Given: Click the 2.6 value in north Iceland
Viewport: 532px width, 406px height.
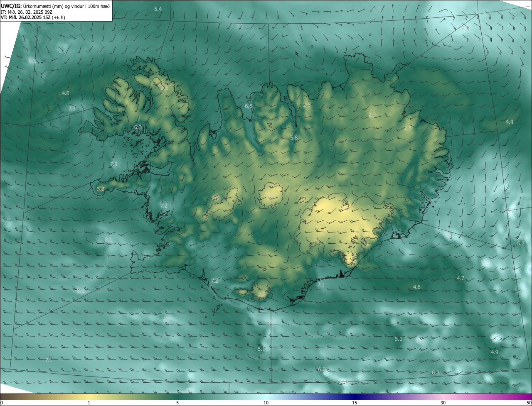Looking at the screenshot, I should pos(307,105).
